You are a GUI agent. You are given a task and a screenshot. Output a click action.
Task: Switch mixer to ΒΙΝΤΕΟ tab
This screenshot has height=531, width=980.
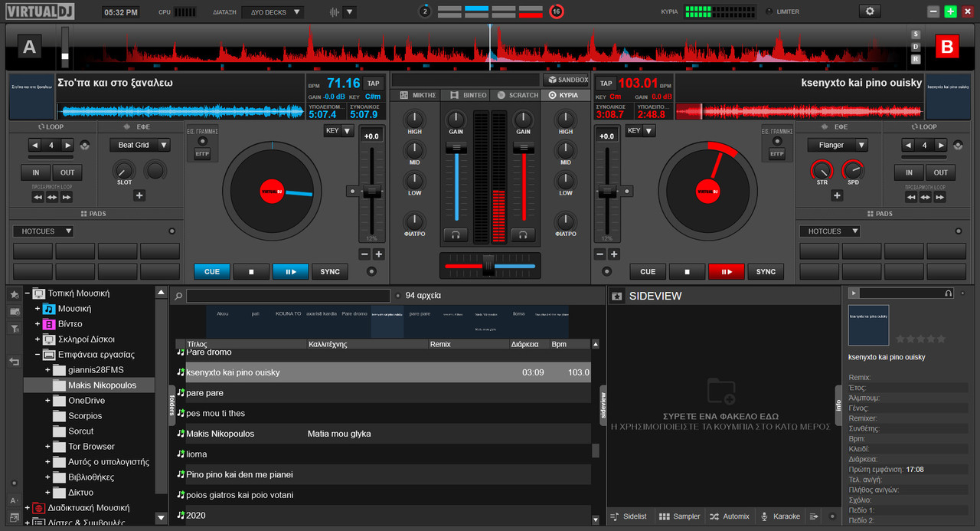coord(465,95)
